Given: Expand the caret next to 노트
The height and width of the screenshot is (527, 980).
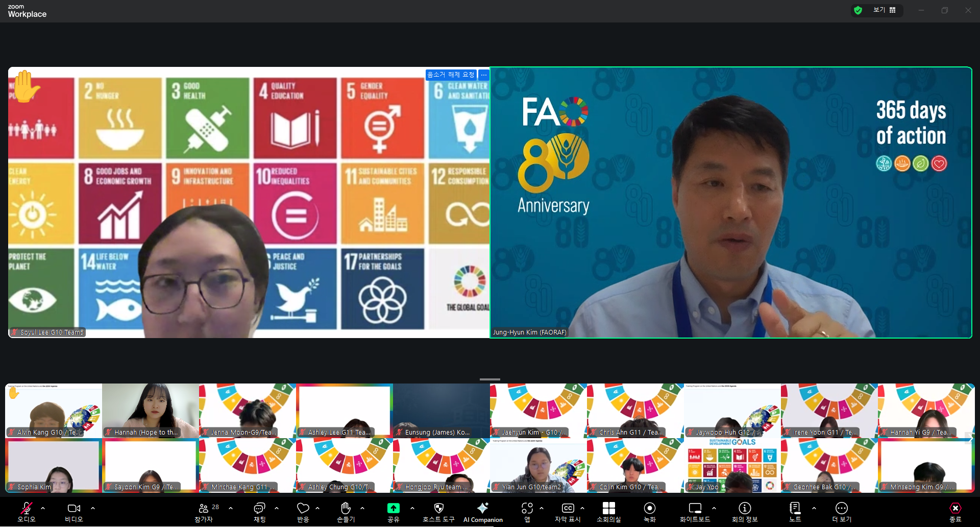Looking at the screenshot, I should [814, 508].
